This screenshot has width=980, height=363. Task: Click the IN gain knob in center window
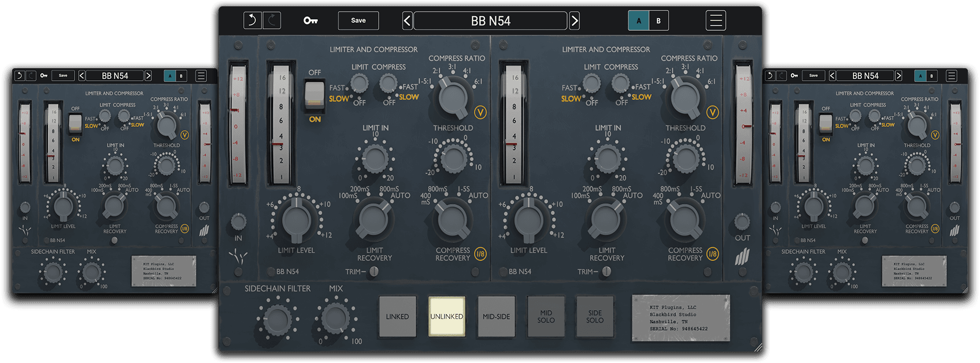[x=238, y=222]
